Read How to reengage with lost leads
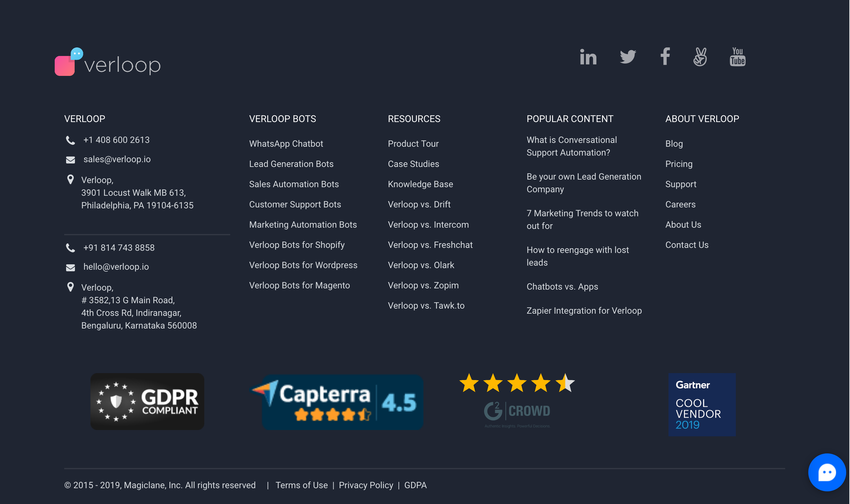850x504 pixels. (x=578, y=256)
